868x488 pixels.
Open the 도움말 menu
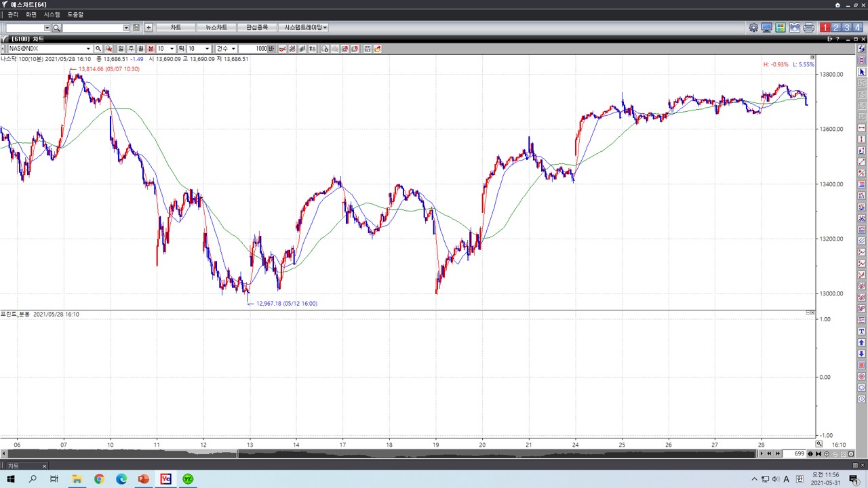[75, 14]
